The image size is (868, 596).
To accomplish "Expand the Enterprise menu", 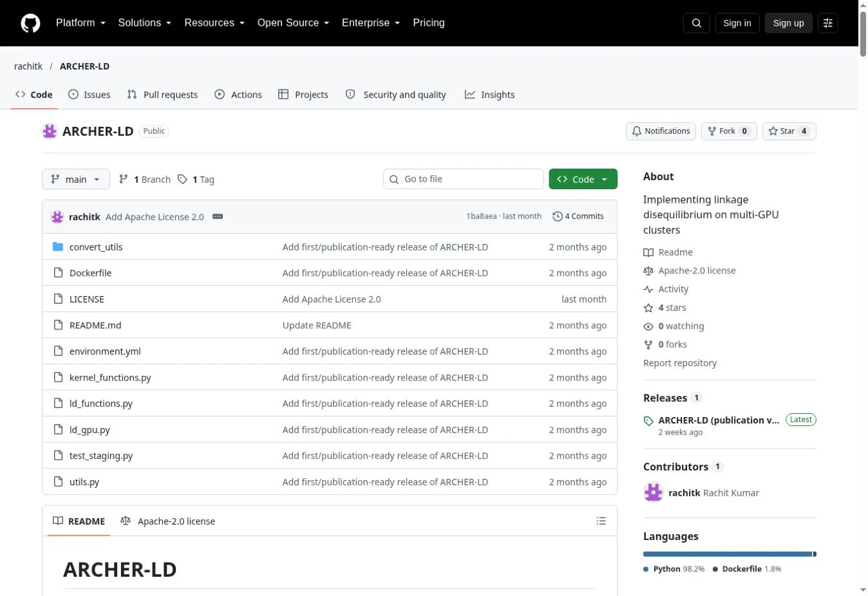I will pos(371,23).
